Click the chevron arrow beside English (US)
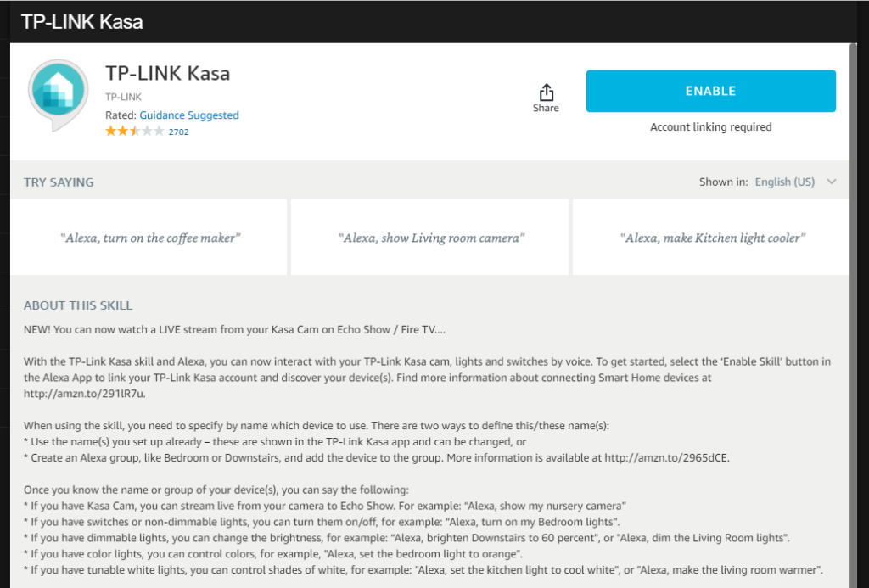Screen dimensions: 869x588 point(831,182)
